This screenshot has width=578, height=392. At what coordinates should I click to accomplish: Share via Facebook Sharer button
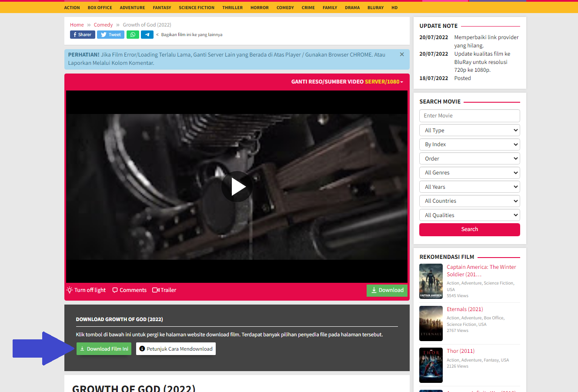point(83,35)
